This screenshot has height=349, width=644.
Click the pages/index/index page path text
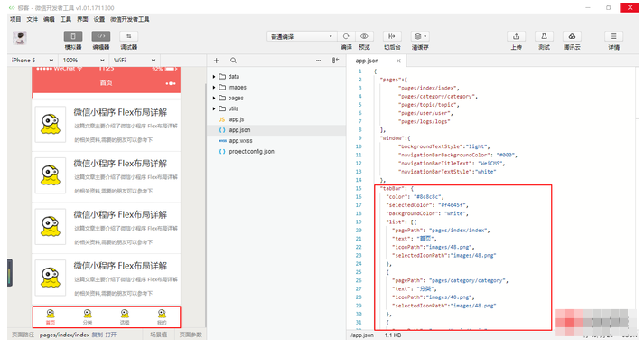(64, 335)
